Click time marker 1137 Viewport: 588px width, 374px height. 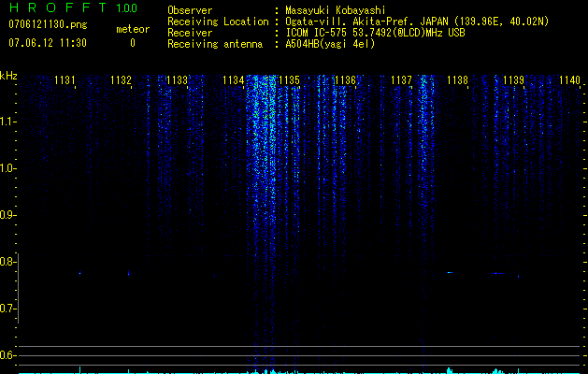[x=401, y=79]
